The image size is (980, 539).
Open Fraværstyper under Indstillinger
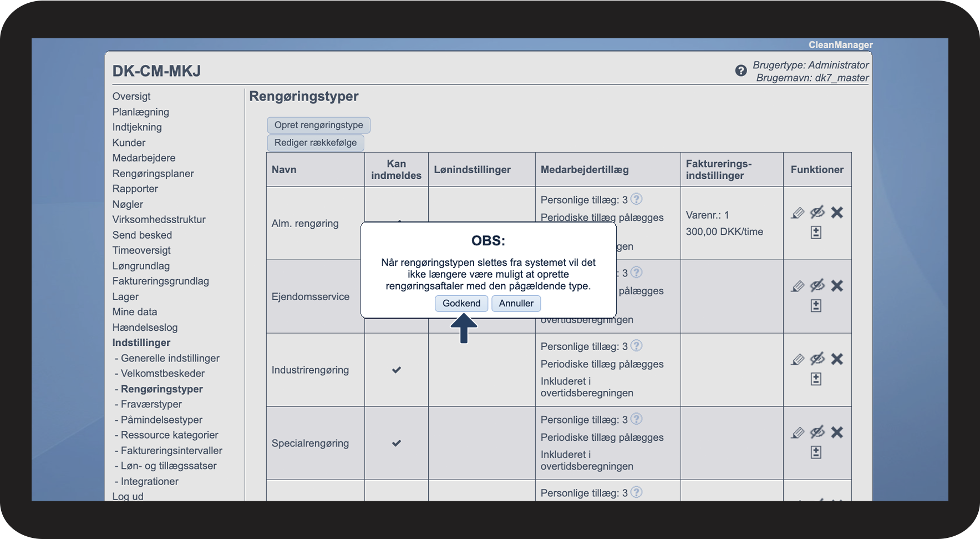[x=151, y=404]
